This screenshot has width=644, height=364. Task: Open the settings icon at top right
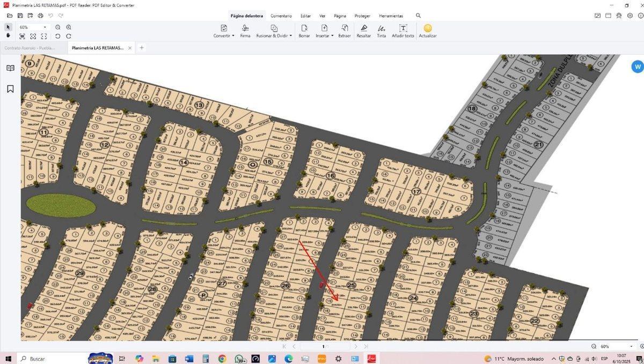(x=630, y=16)
